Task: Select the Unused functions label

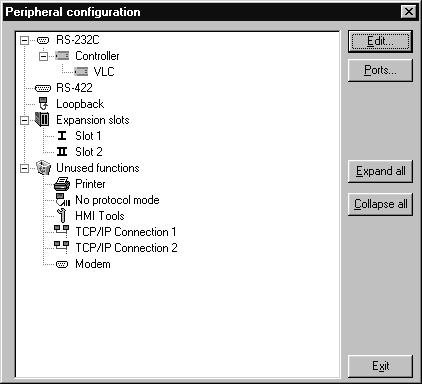Action: point(98,168)
